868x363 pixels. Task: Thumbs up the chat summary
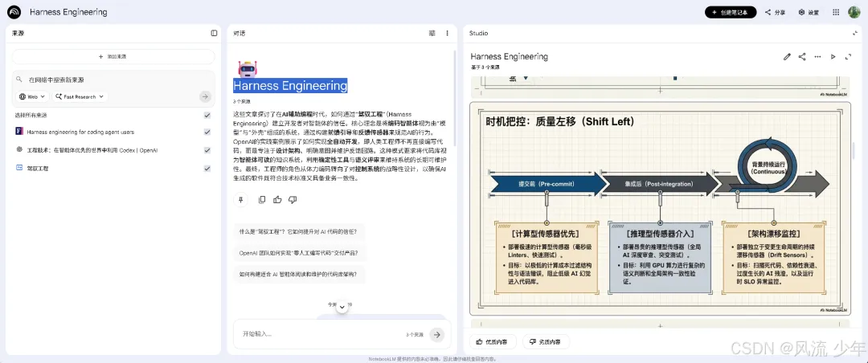coord(277,200)
